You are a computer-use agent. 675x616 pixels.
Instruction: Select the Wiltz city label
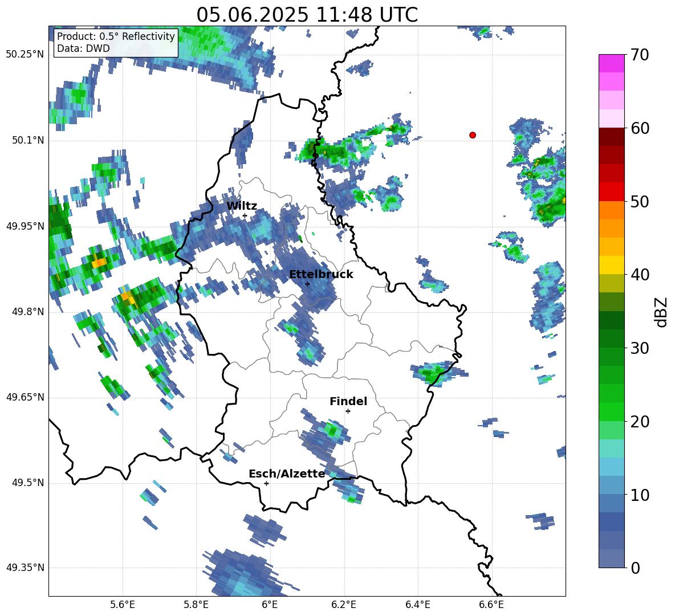242,206
